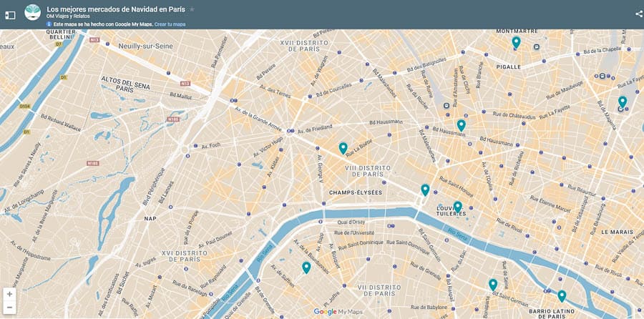Click the 'OM Viajes y Relatos' author name
This screenshot has width=644, height=319.
[x=68, y=16]
